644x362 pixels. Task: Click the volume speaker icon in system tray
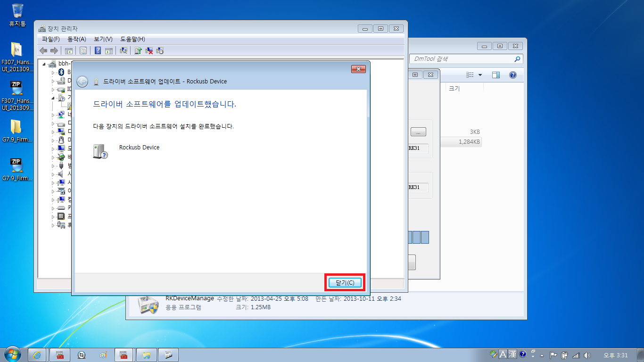point(586,355)
